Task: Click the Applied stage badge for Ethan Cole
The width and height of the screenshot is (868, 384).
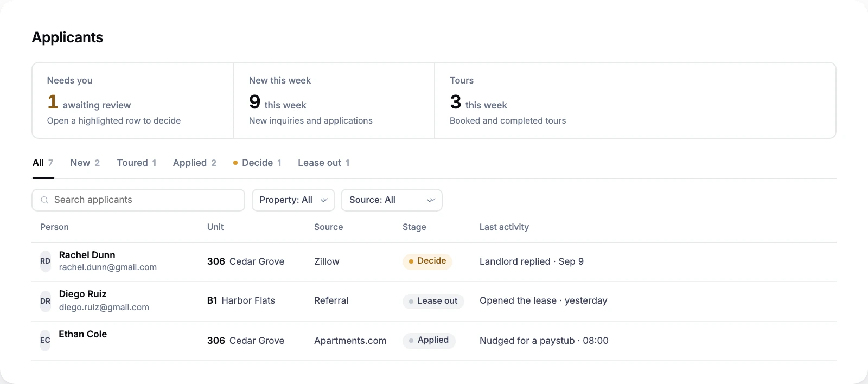Action: pos(429,340)
